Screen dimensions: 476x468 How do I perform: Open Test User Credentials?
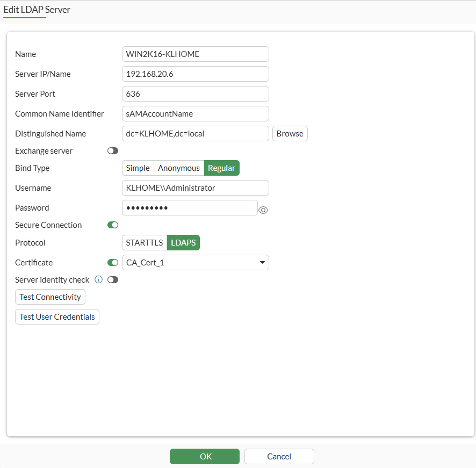point(57,316)
